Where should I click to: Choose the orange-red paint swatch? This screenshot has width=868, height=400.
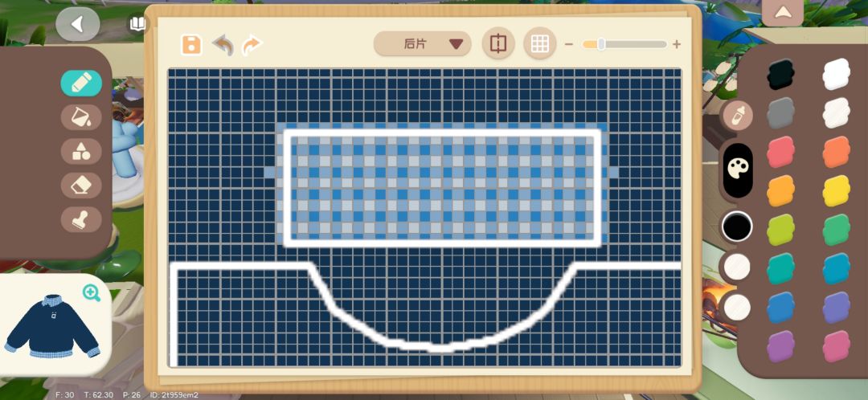[x=836, y=152]
